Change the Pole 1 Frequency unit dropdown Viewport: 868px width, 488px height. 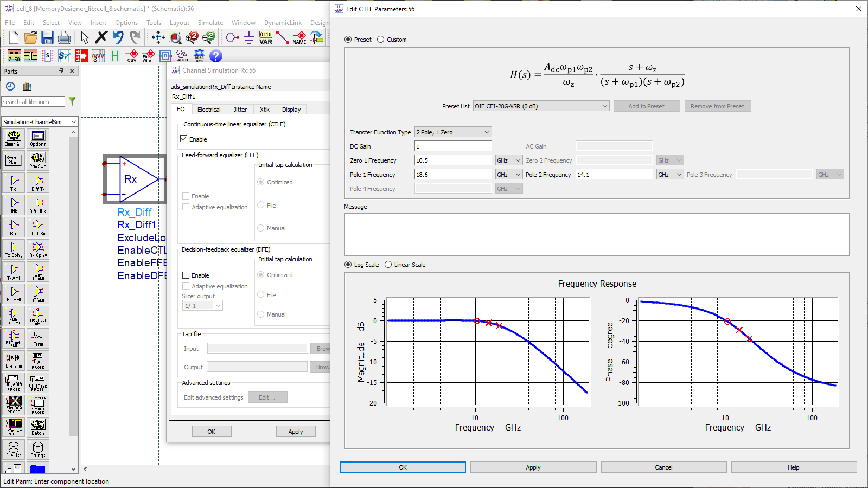coord(508,174)
